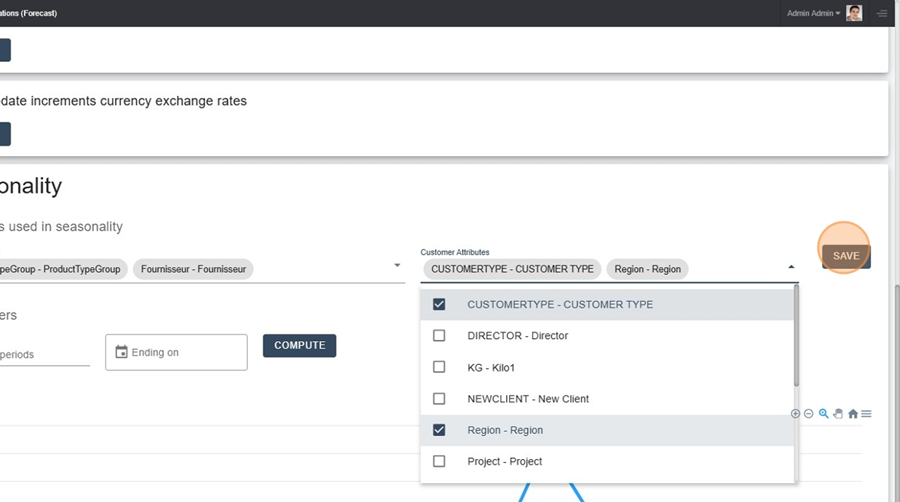Select the magnifier selection zoom tool

coord(824,414)
